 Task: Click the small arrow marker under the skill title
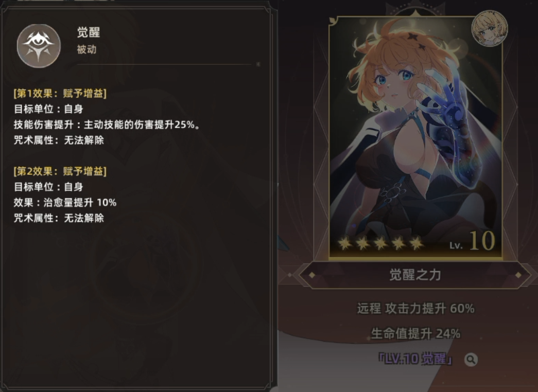pyautogui.click(x=258, y=64)
